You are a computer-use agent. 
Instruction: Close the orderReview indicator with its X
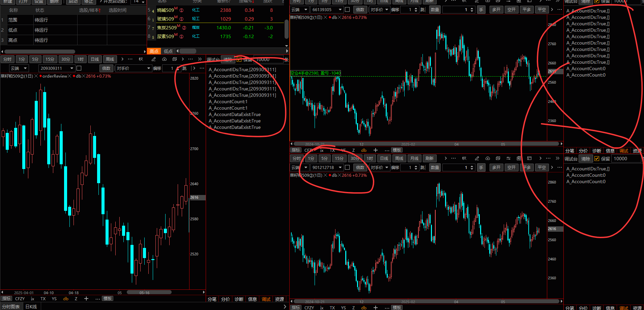pos(70,76)
